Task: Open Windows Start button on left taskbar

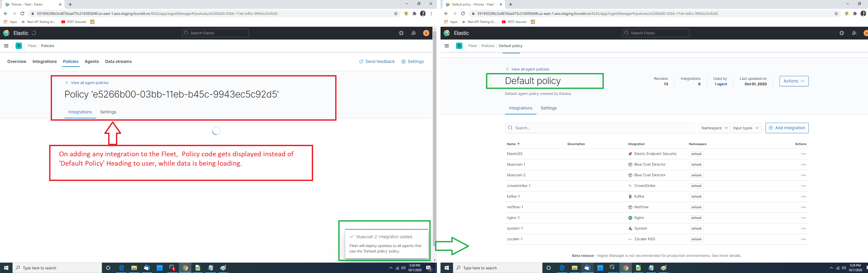Action: tap(6, 268)
